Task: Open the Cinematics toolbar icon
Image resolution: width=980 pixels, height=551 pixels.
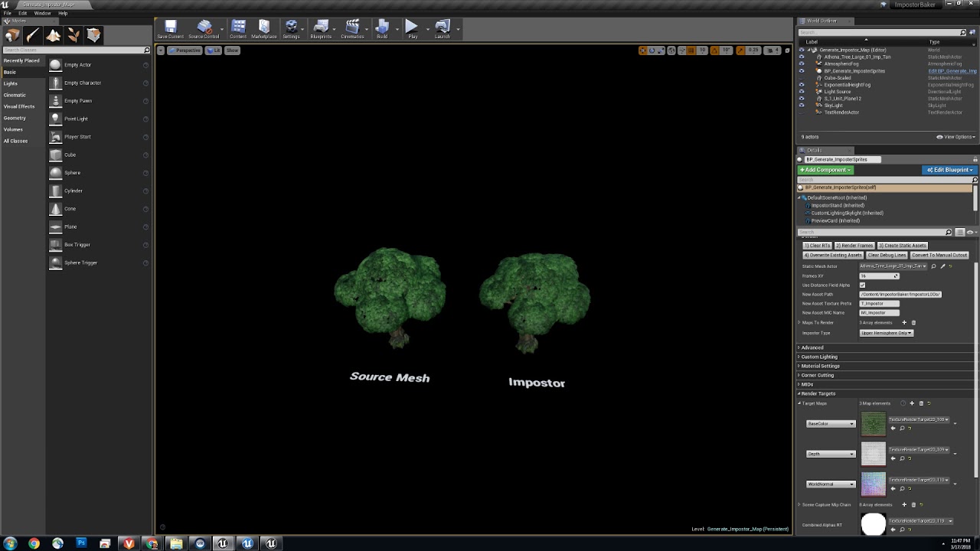Action: [x=352, y=29]
